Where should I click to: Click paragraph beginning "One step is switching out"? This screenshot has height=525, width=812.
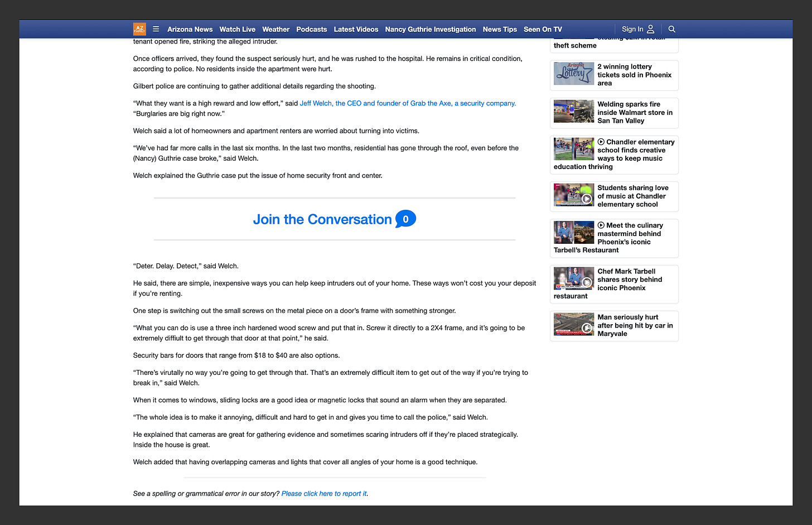294,311
